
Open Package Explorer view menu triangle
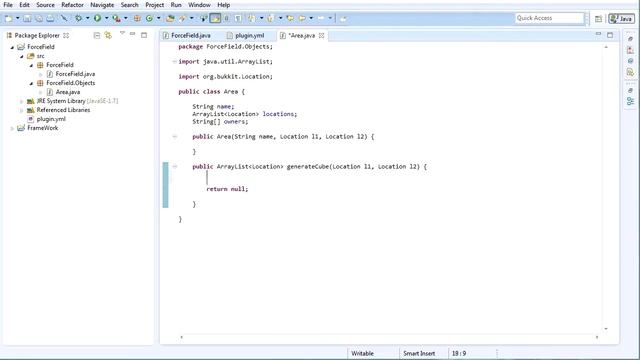click(x=122, y=33)
